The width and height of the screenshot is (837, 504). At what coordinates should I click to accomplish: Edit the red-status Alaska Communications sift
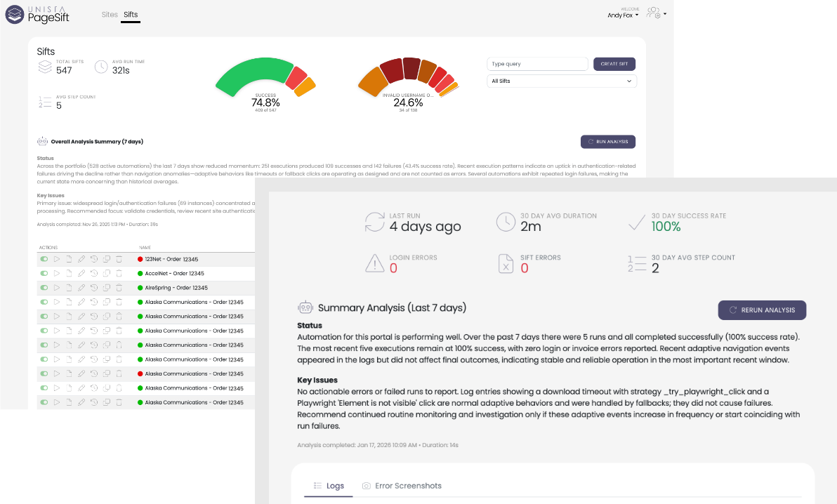click(x=81, y=373)
